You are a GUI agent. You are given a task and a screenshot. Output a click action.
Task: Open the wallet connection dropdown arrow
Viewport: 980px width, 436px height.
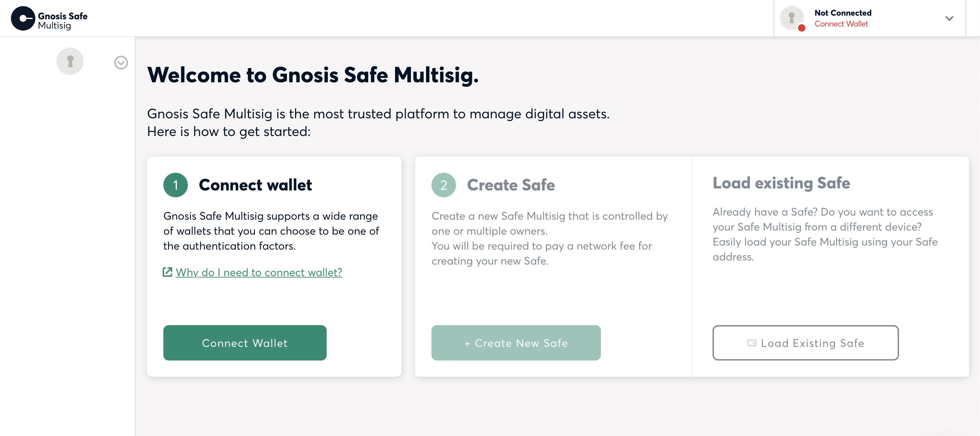[949, 18]
